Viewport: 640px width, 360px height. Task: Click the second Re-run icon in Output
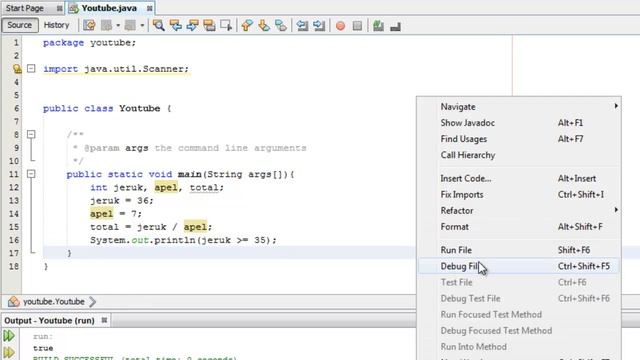point(9,352)
